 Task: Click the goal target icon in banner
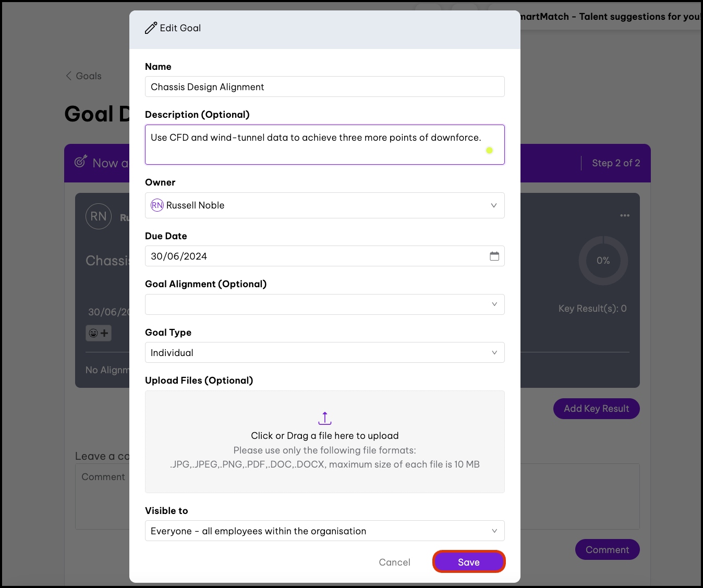click(80, 162)
